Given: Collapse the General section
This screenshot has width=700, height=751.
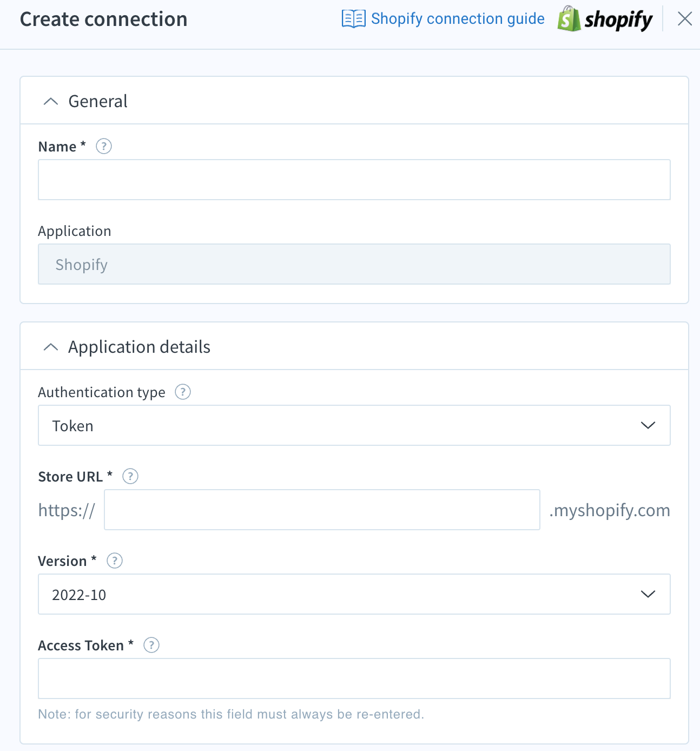Looking at the screenshot, I should pyautogui.click(x=51, y=101).
